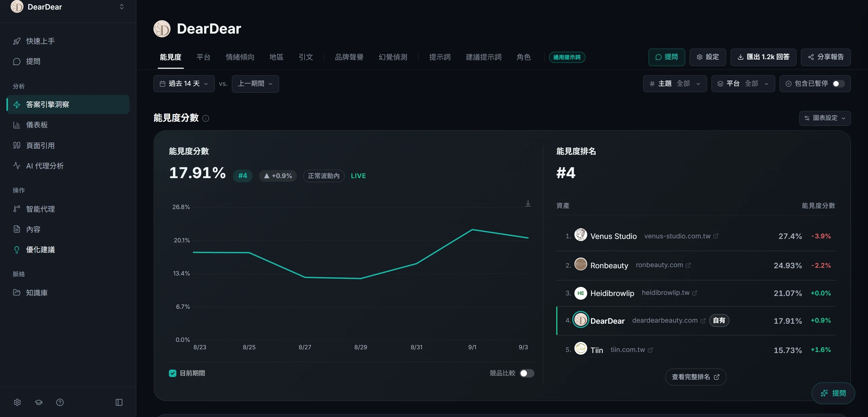Switch to the 情緒傾向 tab
Viewport: 868px width, 417px height.
pyautogui.click(x=240, y=57)
